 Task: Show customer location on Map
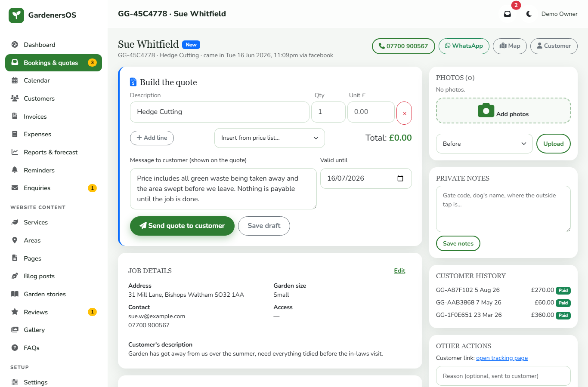point(510,46)
